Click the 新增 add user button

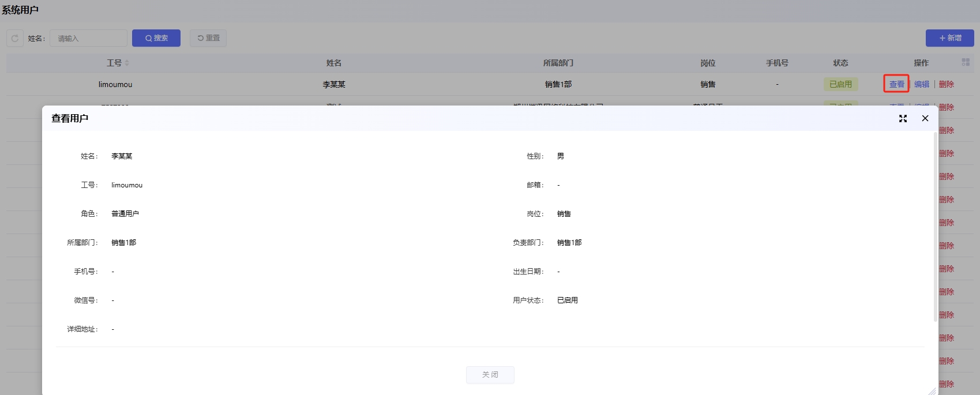[x=949, y=38]
